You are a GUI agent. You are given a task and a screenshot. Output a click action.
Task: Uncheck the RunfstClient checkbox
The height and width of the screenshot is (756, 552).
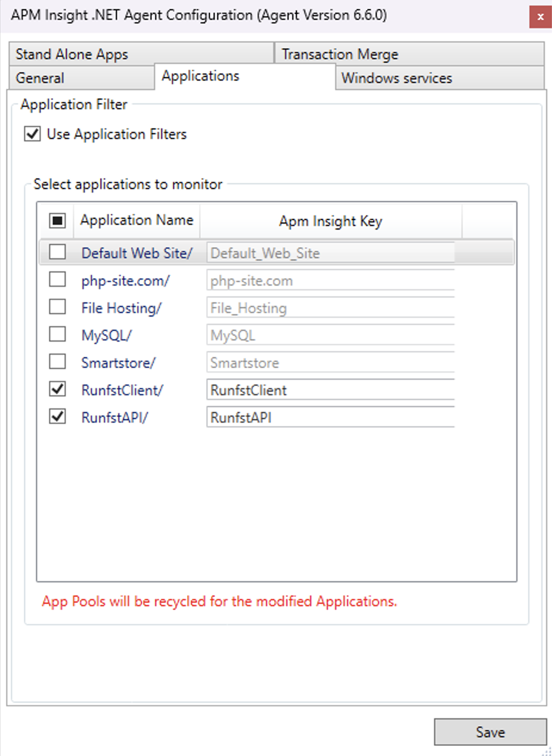click(x=57, y=390)
